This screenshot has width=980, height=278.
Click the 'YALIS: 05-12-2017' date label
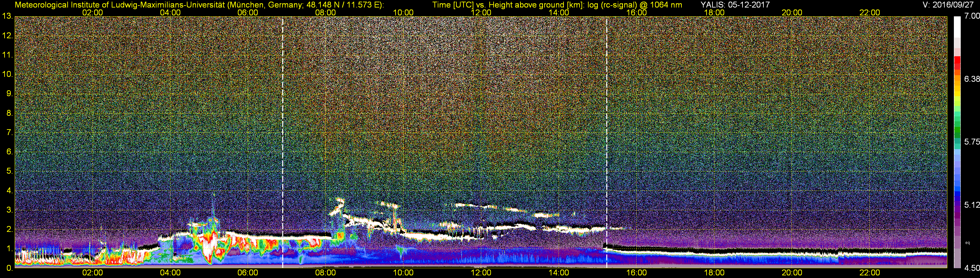coord(735,5)
